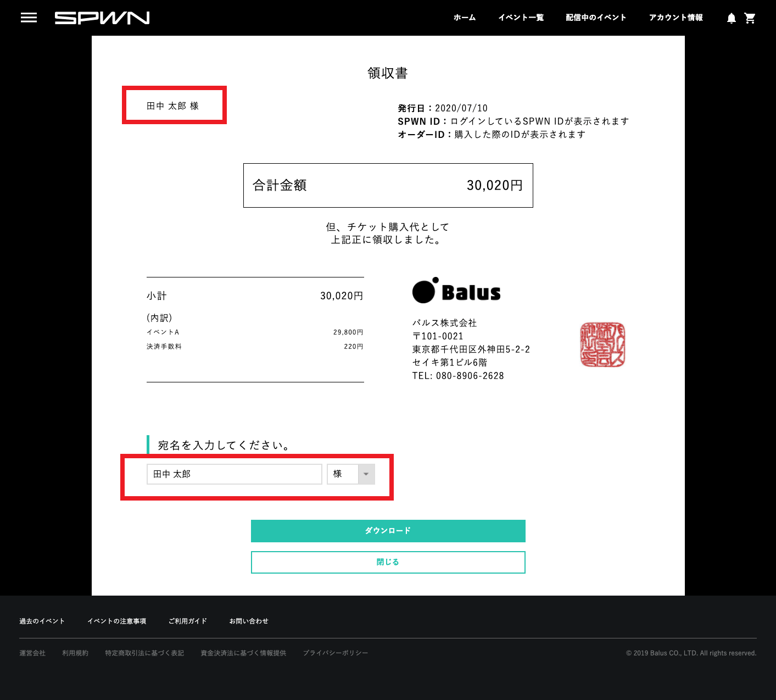Open the hamburger menu icon

(x=29, y=18)
